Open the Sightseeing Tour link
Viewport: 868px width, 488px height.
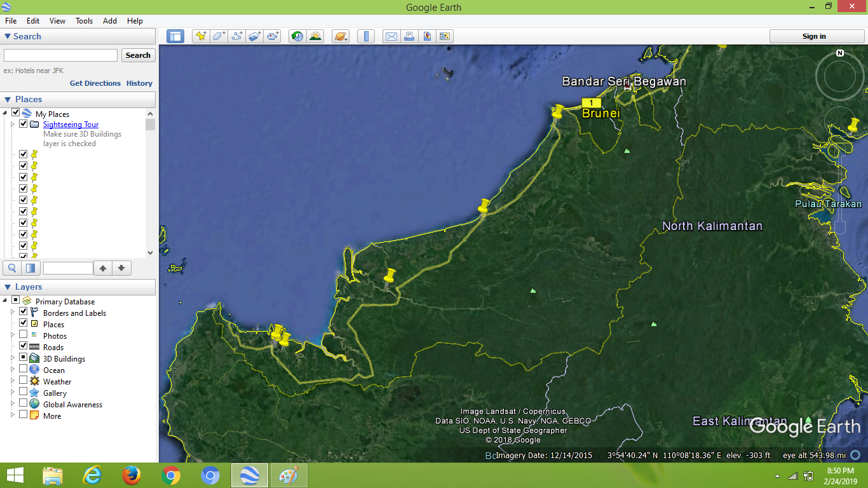[71, 125]
